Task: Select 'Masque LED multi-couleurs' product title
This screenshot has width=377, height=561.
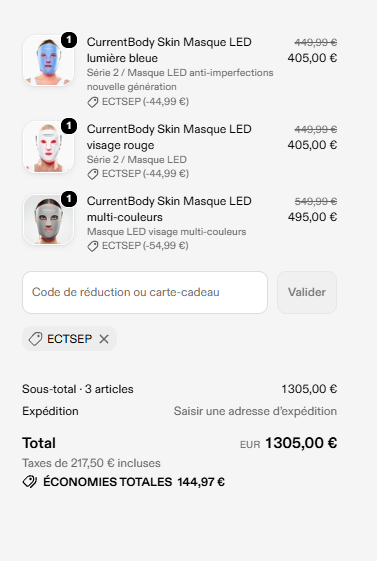Action: click(x=169, y=209)
